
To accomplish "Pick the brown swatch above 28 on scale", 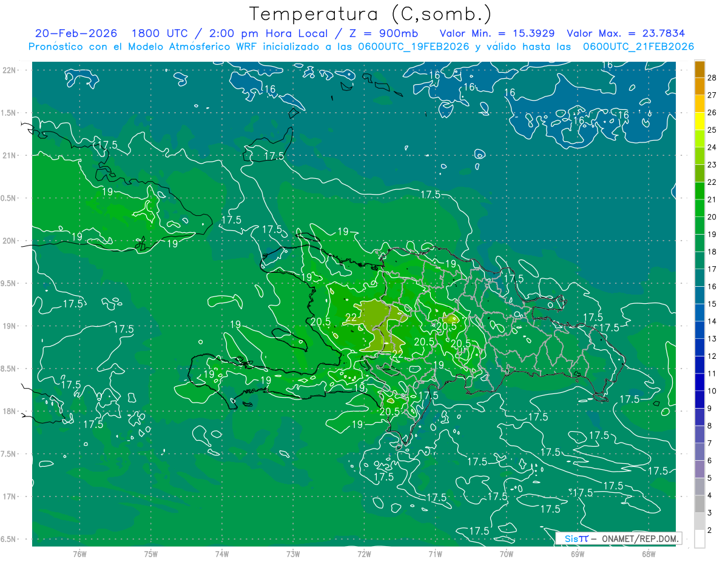I will 699,69.
